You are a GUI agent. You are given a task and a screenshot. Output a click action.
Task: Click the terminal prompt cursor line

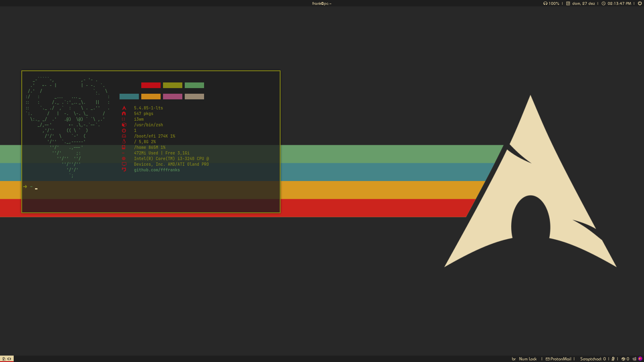tap(36, 187)
